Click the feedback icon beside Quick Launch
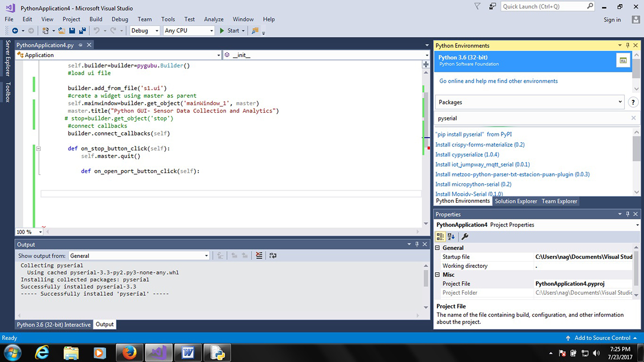This screenshot has width=644, height=362. [x=492, y=7]
